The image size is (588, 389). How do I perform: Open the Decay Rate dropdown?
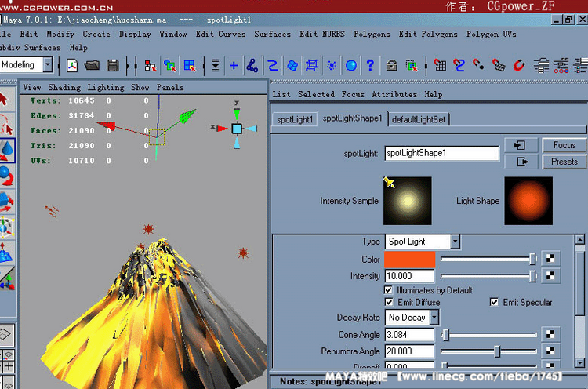[x=434, y=318]
